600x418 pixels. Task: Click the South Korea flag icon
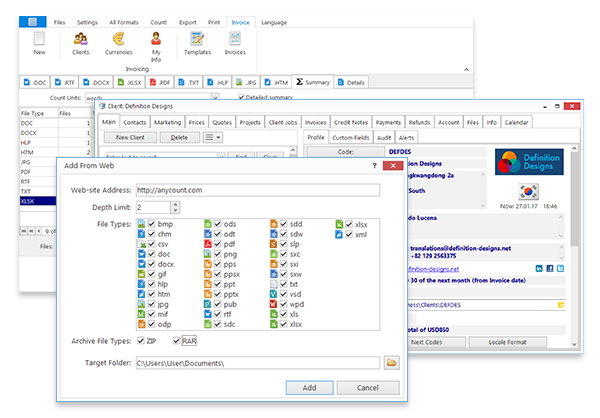528,192
